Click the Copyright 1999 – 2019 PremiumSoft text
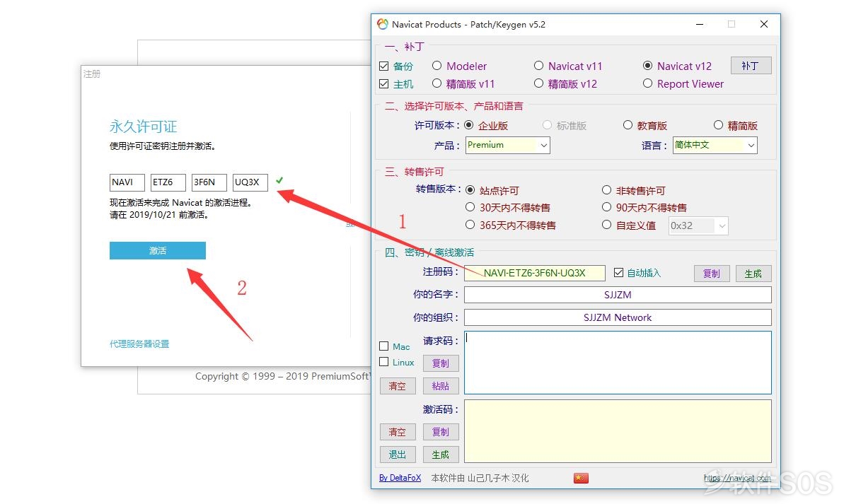Screen dimensions: 844x504 [x=282, y=376]
